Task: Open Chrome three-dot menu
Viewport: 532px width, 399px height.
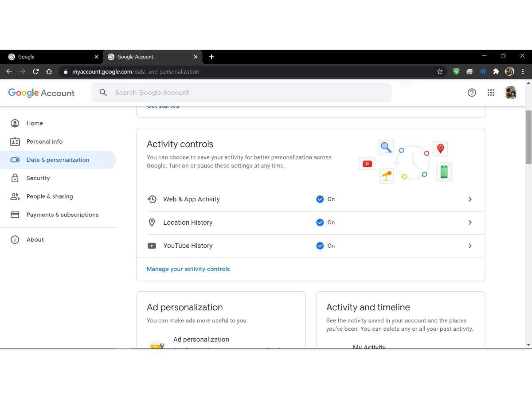Action: click(x=523, y=71)
